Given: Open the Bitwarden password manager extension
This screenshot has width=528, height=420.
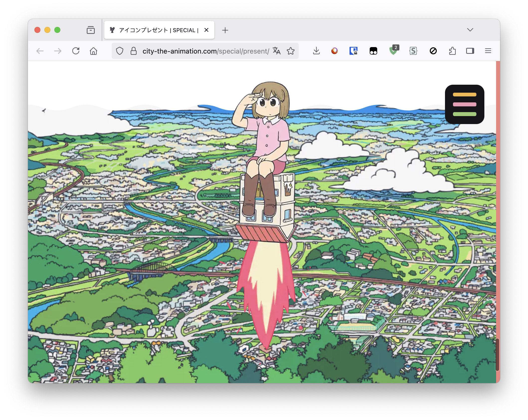Looking at the screenshot, I should 353,51.
